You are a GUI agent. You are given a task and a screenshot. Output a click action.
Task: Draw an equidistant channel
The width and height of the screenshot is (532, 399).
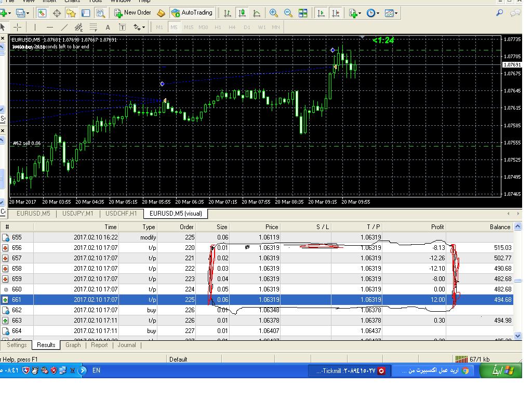coord(79,27)
